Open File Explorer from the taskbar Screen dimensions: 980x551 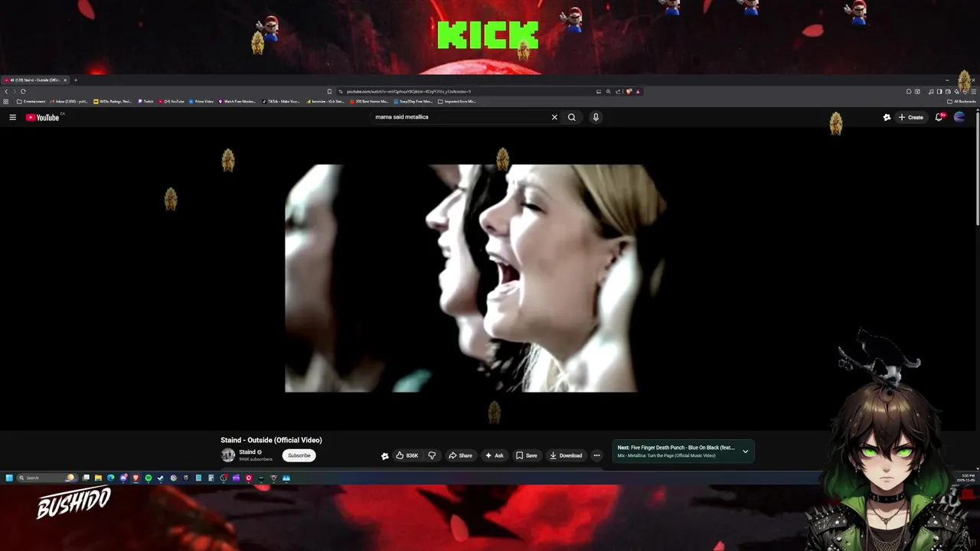click(x=98, y=478)
